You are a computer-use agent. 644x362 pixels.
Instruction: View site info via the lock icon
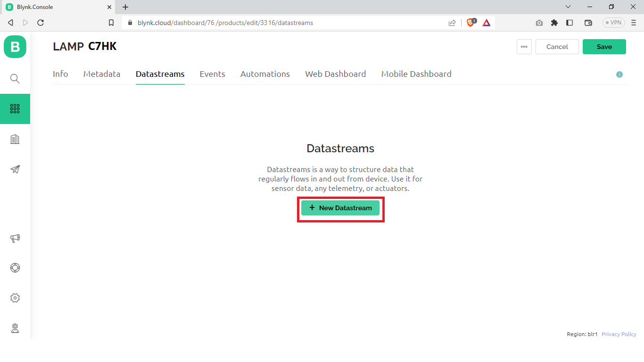pos(130,23)
